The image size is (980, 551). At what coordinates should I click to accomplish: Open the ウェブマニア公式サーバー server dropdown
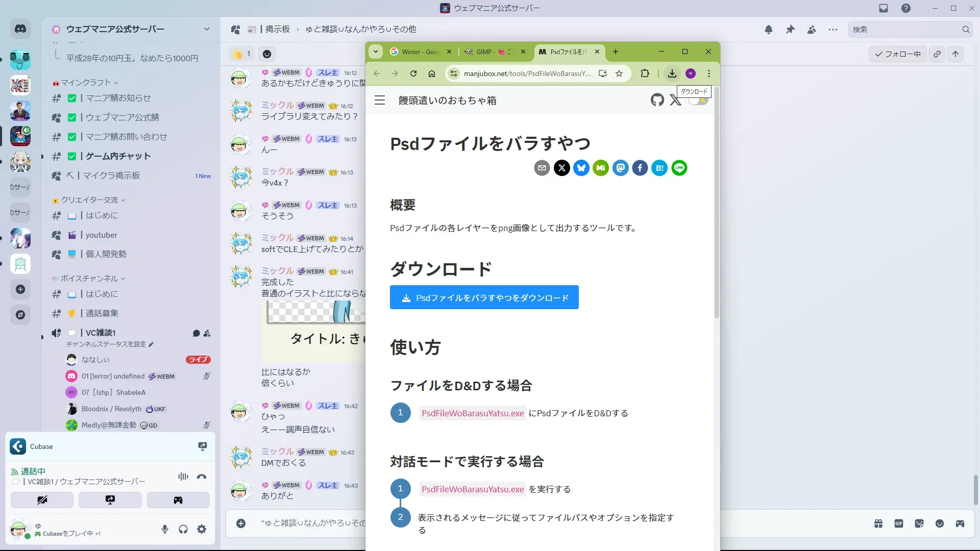point(206,29)
